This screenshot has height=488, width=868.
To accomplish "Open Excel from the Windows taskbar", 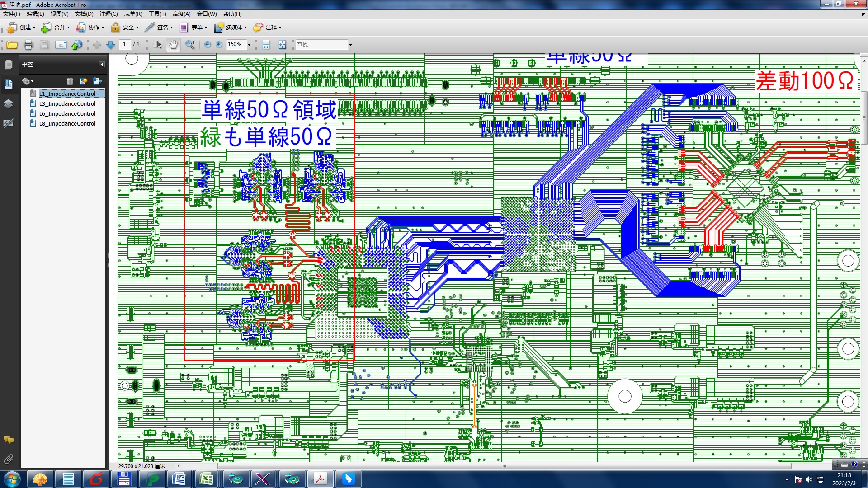I will coord(207,479).
